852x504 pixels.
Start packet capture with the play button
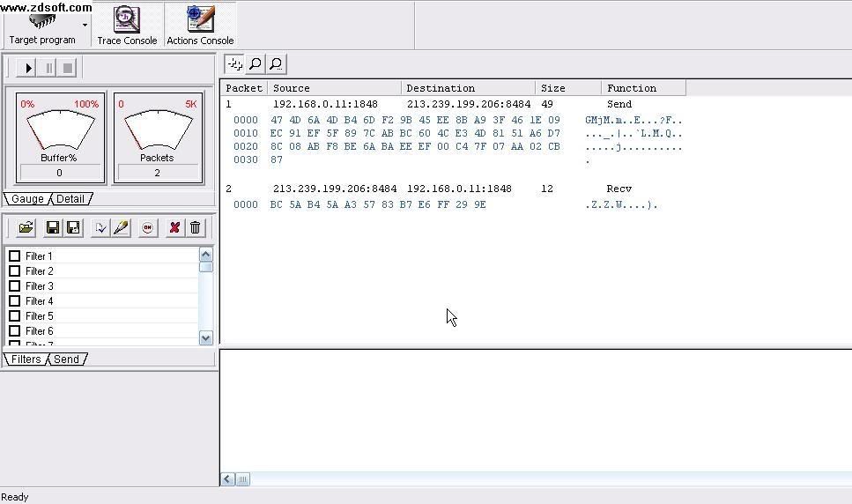click(x=28, y=68)
